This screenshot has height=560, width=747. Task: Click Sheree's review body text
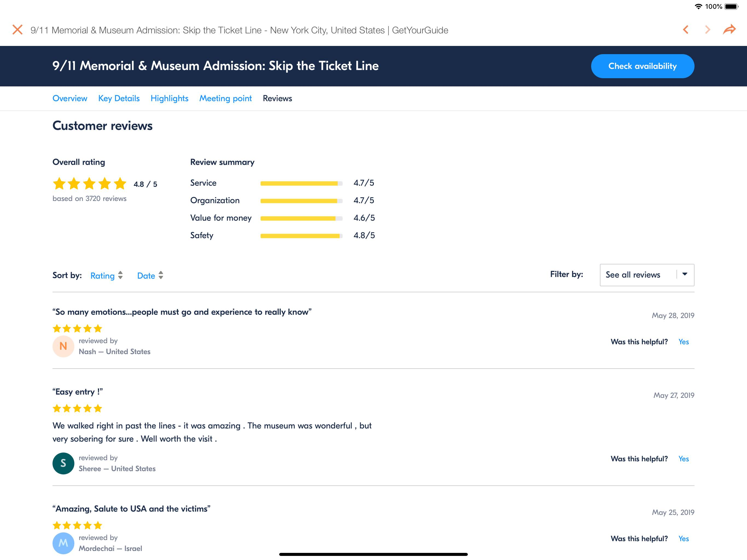212,432
